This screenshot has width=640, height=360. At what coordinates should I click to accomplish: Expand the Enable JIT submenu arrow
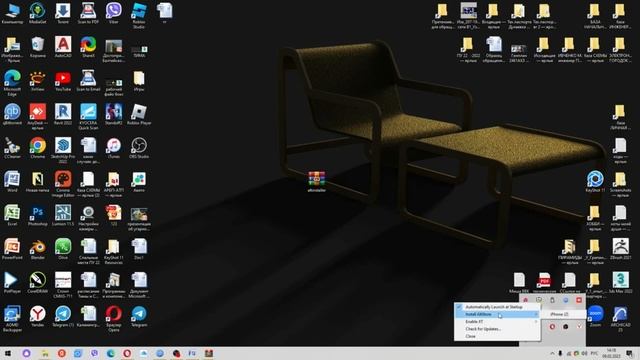[x=536, y=322]
